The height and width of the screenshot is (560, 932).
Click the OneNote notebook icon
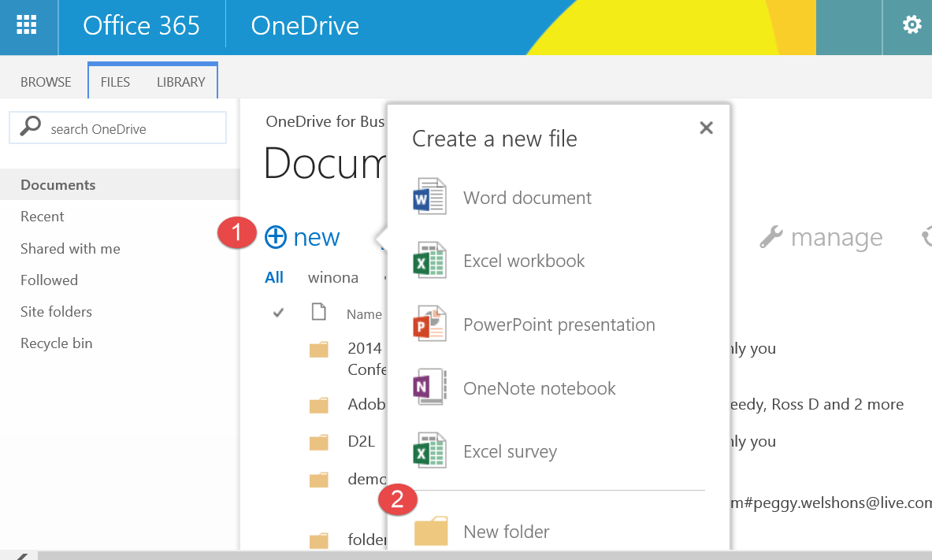click(429, 388)
